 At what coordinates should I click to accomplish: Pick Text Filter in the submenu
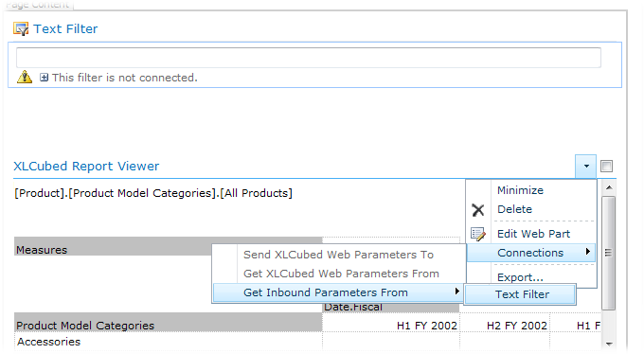(520, 294)
